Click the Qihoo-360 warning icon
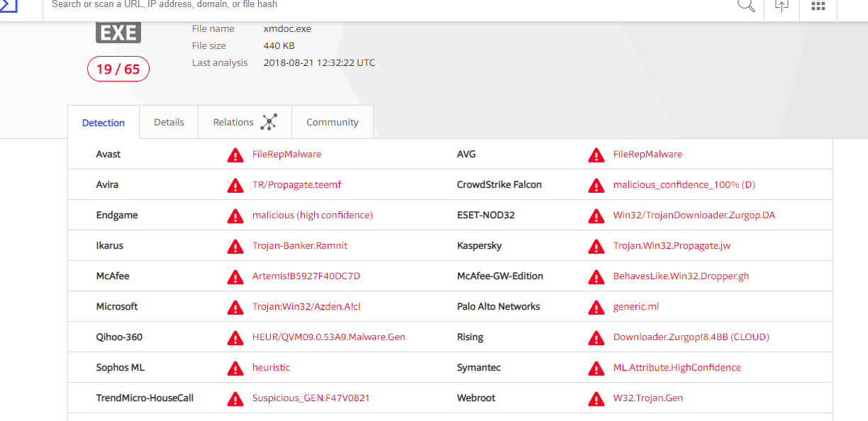Screen dimensions: 868x421 [235, 337]
